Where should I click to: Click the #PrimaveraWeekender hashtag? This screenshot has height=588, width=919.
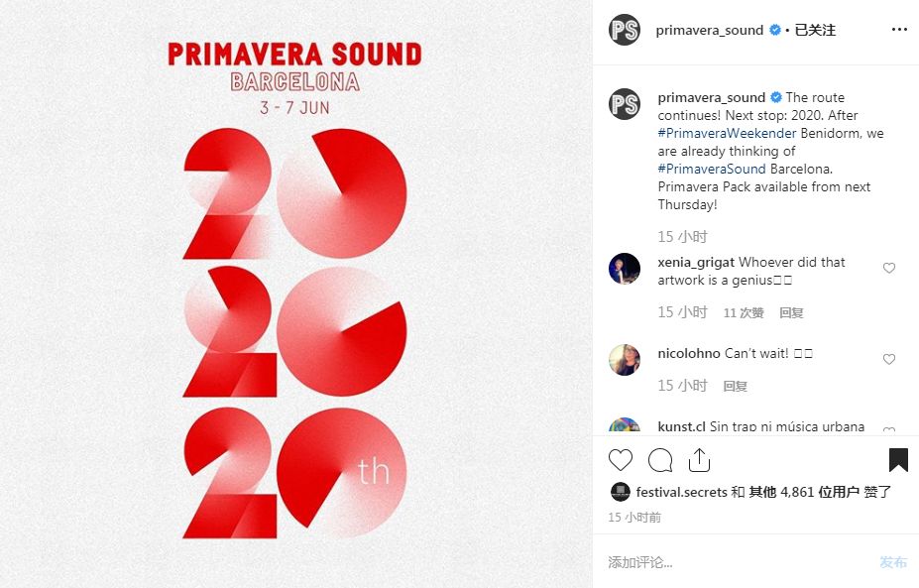pos(727,133)
